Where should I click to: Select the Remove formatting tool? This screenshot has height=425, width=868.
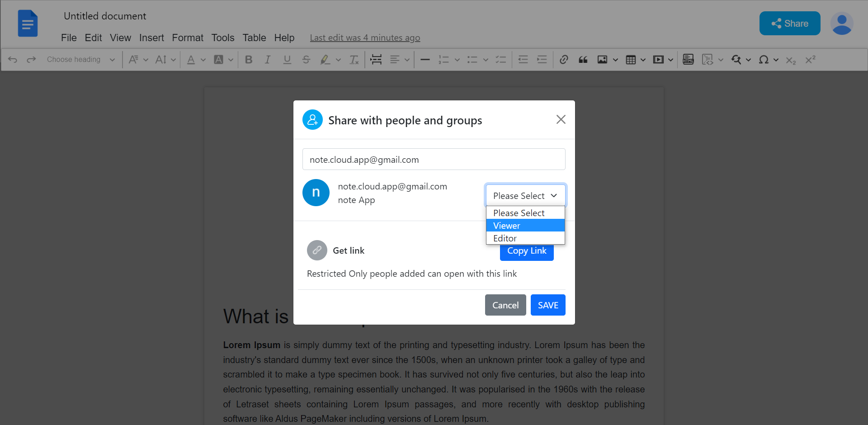[x=354, y=59]
